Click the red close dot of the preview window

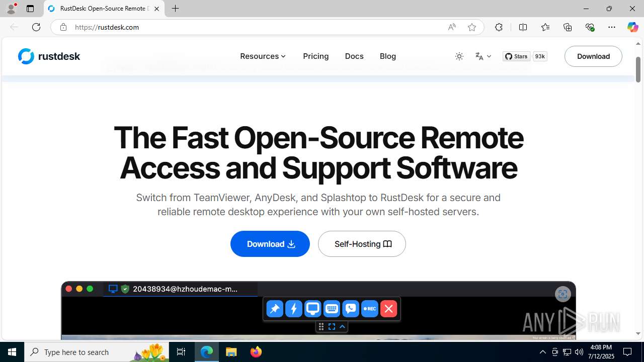point(68,289)
